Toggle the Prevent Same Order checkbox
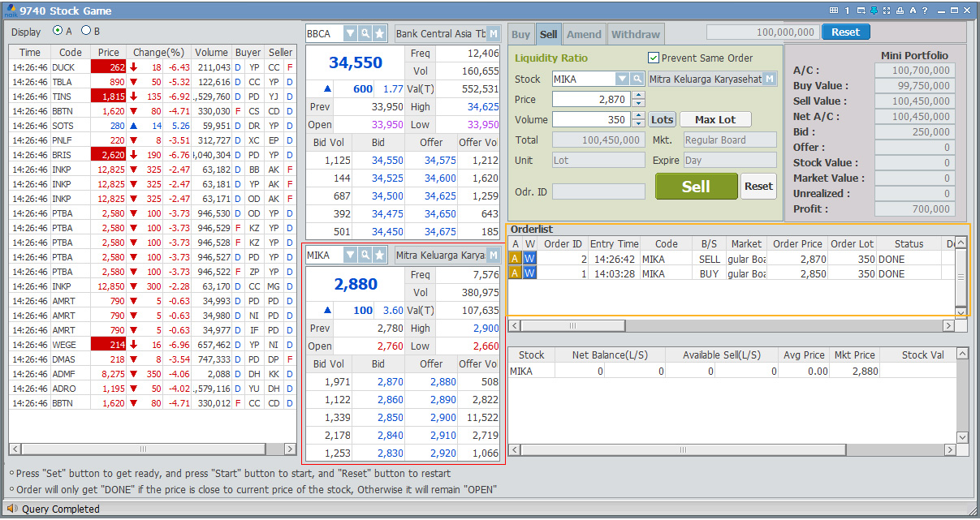The width and height of the screenshot is (980, 520). (654, 58)
